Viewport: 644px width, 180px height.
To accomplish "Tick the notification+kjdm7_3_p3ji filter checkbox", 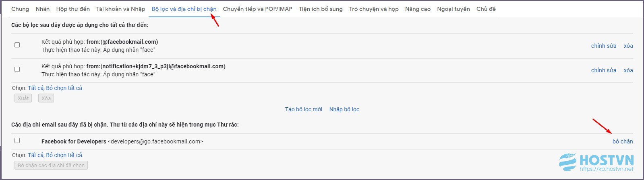I will tap(17, 69).
